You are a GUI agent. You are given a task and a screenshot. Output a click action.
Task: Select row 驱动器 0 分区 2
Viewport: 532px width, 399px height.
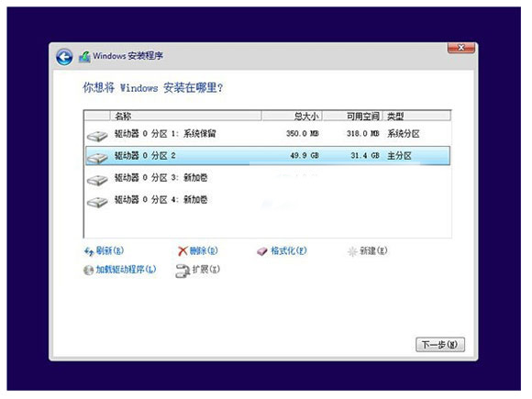click(268, 156)
